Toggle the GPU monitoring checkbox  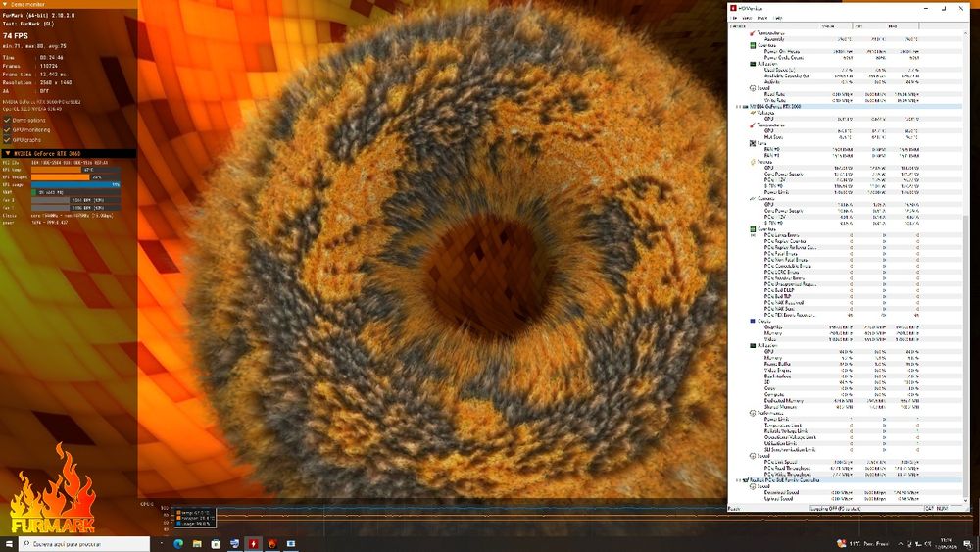pyautogui.click(x=7, y=130)
